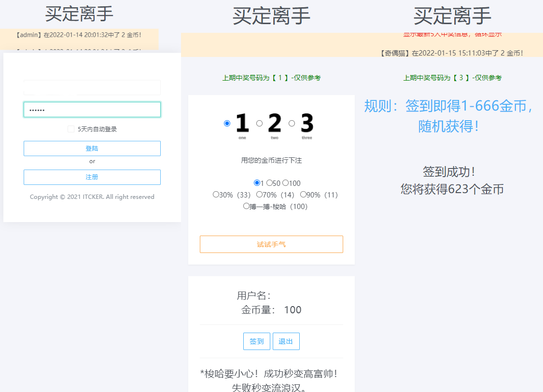Click the 用户名: label
The image size is (543, 392).
(254, 295)
